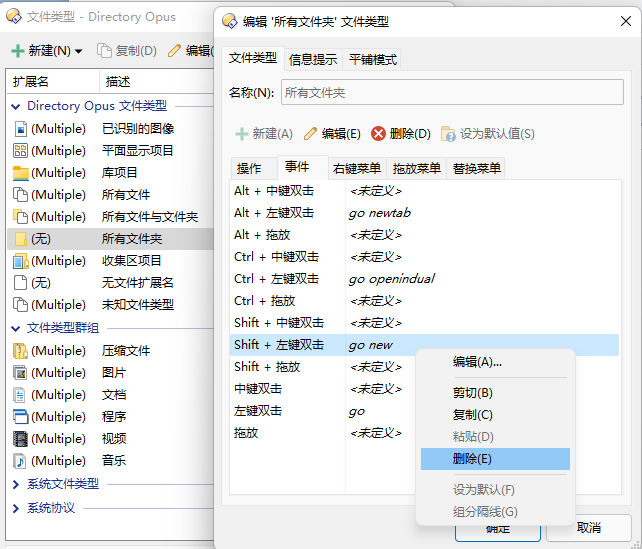Image resolution: width=642 pixels, height=549 pixels.
Task: Select the Alt + 左键双击 event row
Action: point(424,213)
